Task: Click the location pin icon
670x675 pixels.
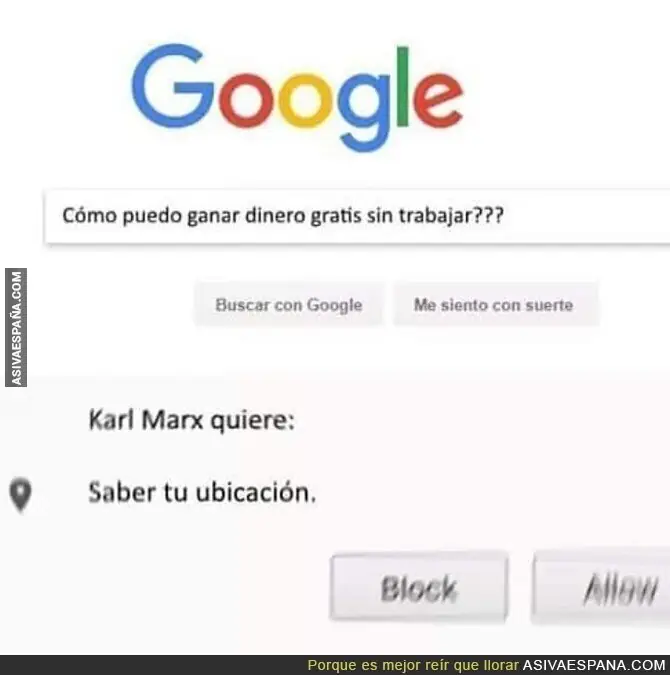Action: [x=20, y=494]
